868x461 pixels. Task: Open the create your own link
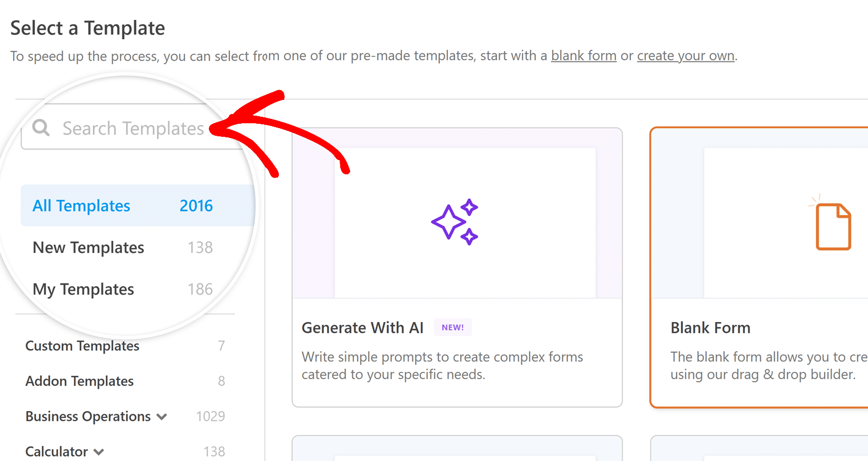[x=686, y=56]
